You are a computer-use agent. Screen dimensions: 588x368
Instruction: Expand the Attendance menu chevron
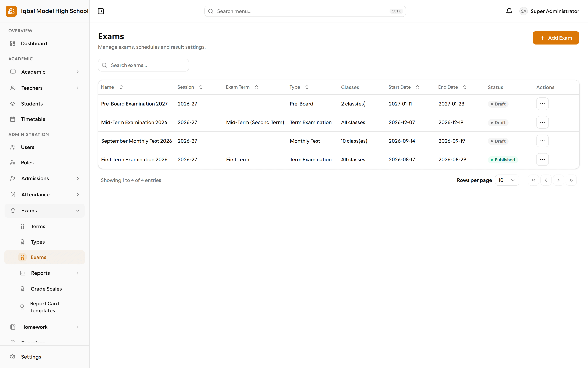click(78, 195)
